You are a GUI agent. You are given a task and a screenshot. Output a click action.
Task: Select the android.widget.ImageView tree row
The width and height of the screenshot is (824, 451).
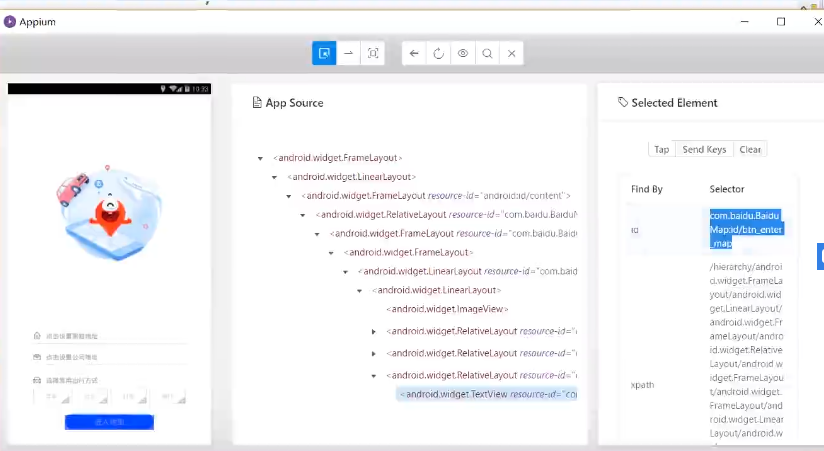pyautogui.click(x=447, y=309)
